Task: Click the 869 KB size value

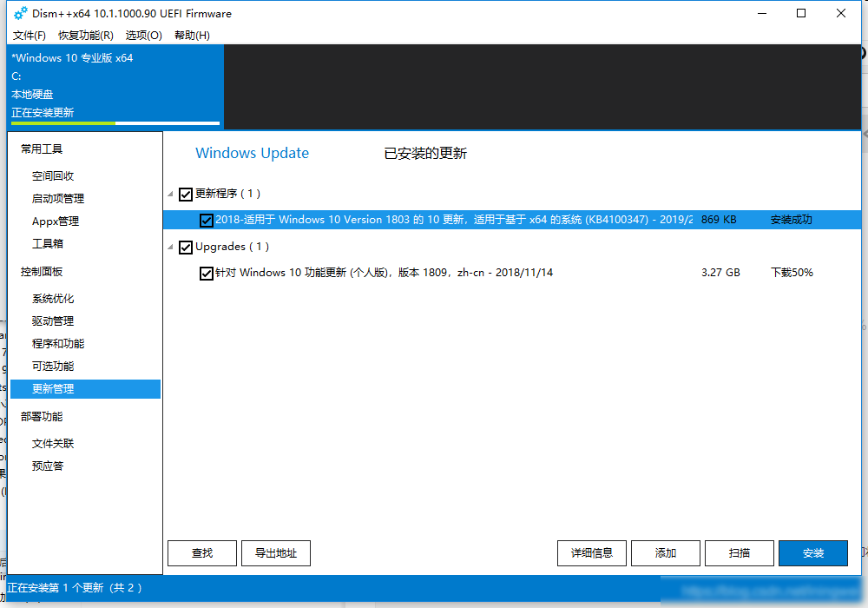Action: 719,220
